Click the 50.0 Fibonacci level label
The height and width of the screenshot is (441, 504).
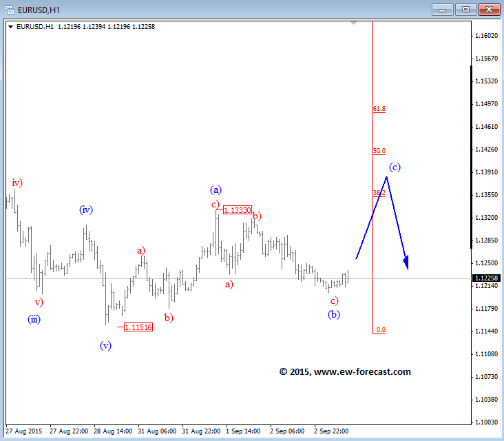coord(379,151)
